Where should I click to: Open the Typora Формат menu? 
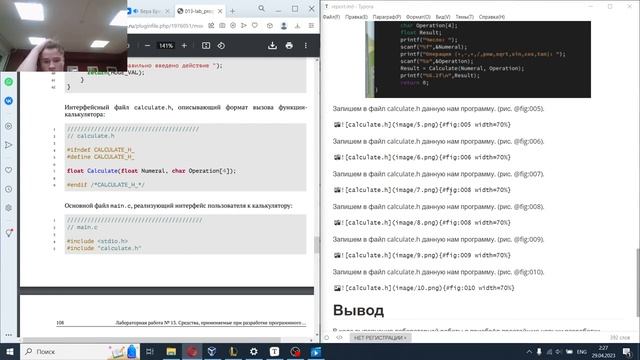[x=418, y=17]
